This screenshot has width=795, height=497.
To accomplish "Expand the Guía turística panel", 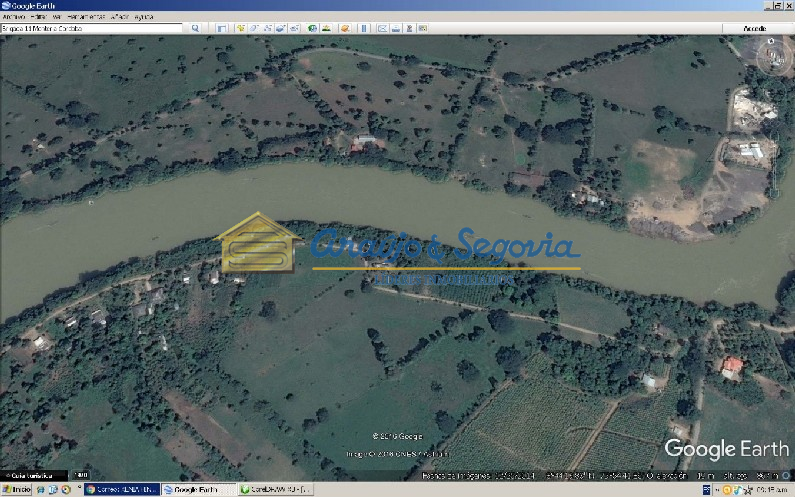I will pyautogui.click(x=32, y=475).
